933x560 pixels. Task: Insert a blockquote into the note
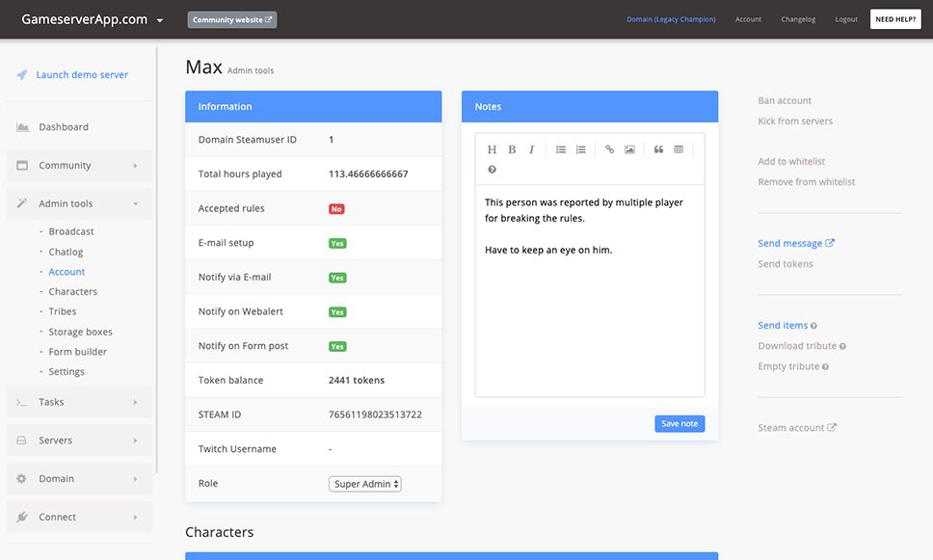[x=657, y=148]
